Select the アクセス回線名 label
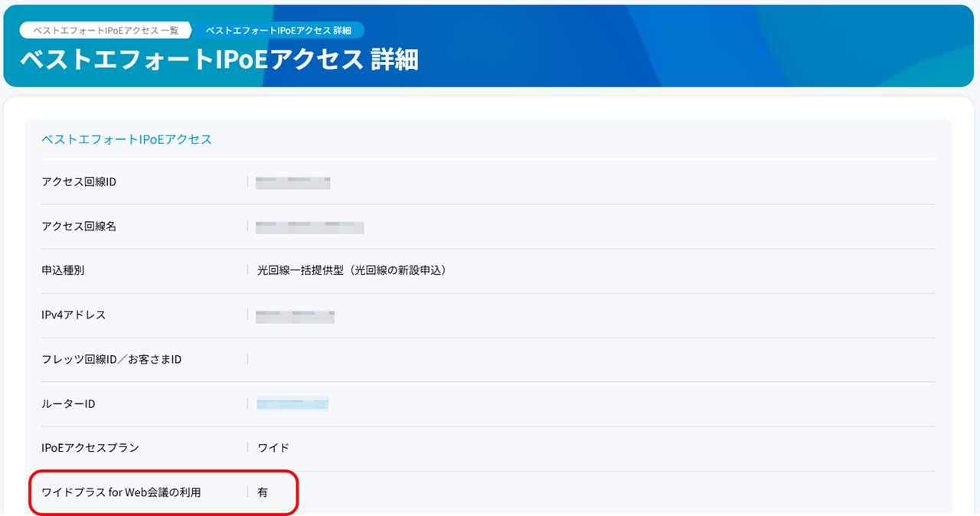This screenshot has width=980, height=516. click(x=79, y=227)
